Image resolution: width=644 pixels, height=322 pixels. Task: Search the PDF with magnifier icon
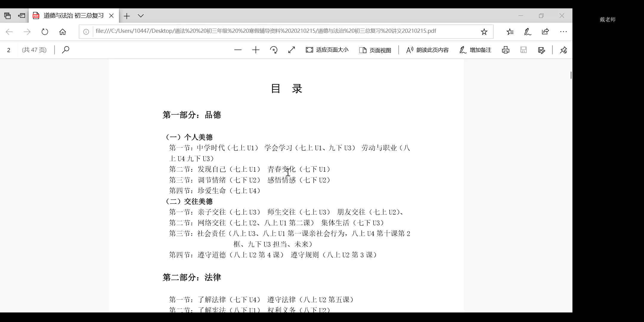(66, 50)
